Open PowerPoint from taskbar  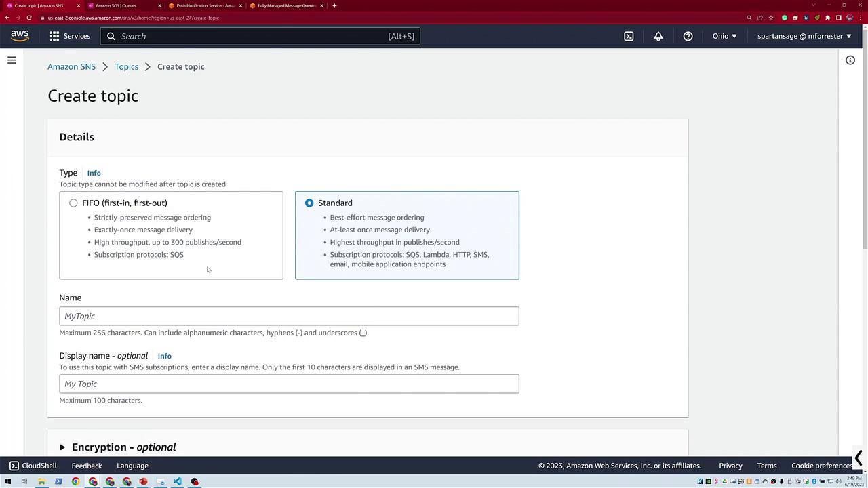143,482
